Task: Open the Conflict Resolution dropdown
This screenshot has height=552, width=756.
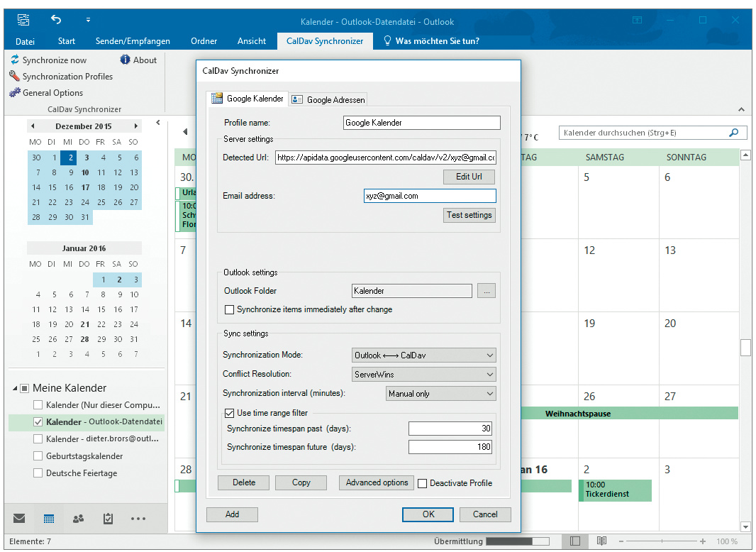Action: 424,375
